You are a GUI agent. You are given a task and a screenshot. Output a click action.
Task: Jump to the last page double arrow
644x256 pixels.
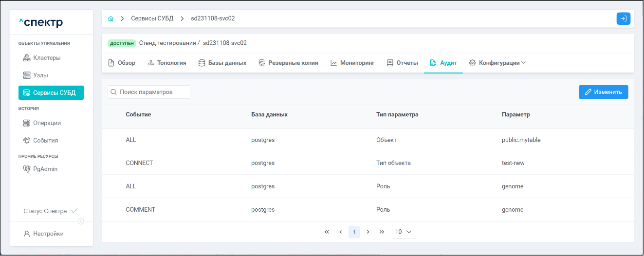pos(382,232)
